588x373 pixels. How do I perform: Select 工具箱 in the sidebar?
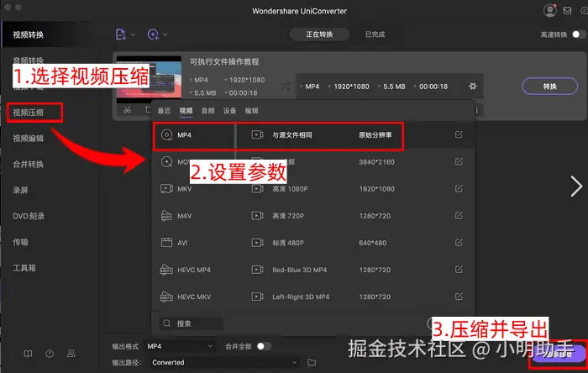coord(24,268)
